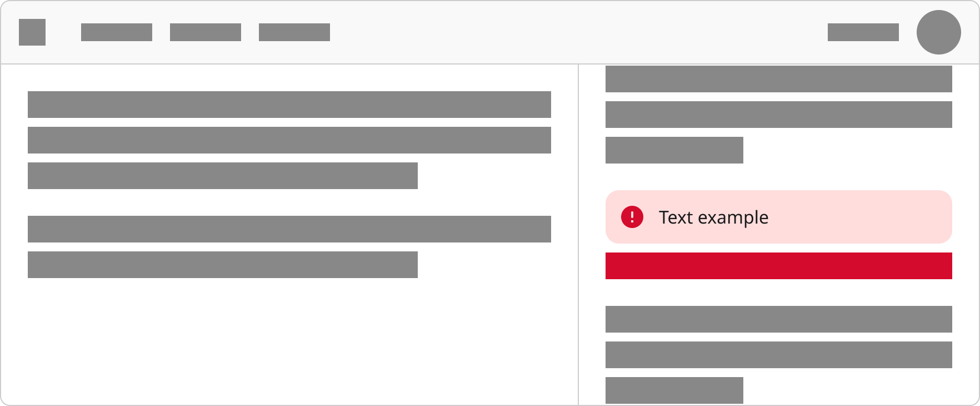Click short gray bar at right panel bottom
Viewport: 980px width, 406px height.
[x=674, y=390]
